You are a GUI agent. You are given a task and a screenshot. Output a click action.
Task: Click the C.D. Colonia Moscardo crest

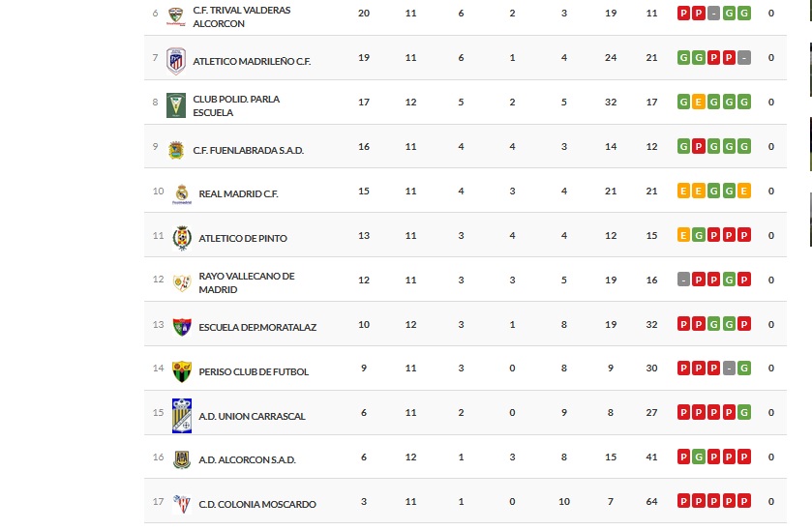coord(181,504)
